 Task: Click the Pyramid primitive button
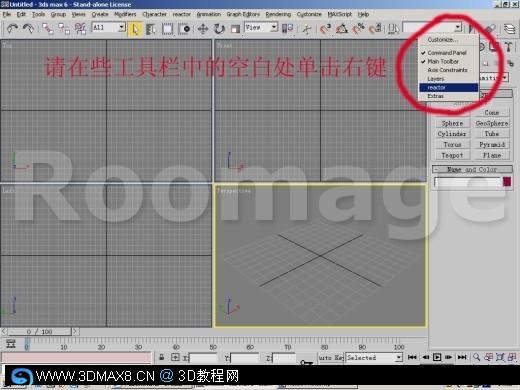tap(492, 145)
